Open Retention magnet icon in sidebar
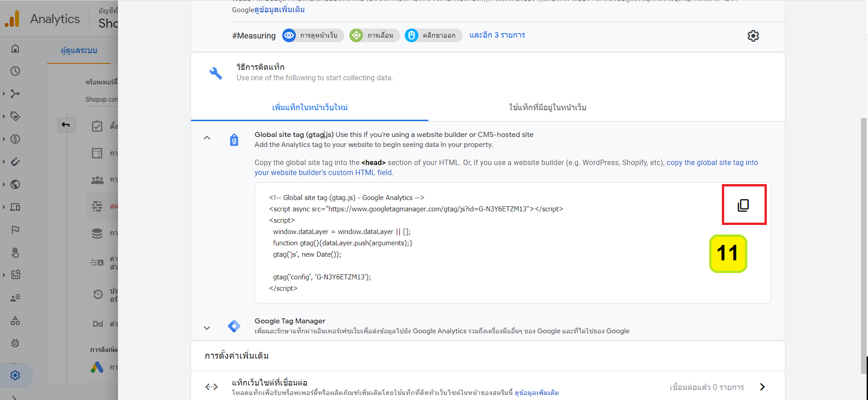 coord(15,162)
